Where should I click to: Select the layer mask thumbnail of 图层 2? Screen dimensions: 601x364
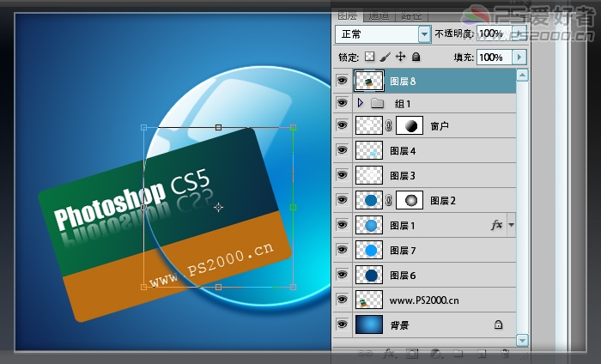coord(410,200)
